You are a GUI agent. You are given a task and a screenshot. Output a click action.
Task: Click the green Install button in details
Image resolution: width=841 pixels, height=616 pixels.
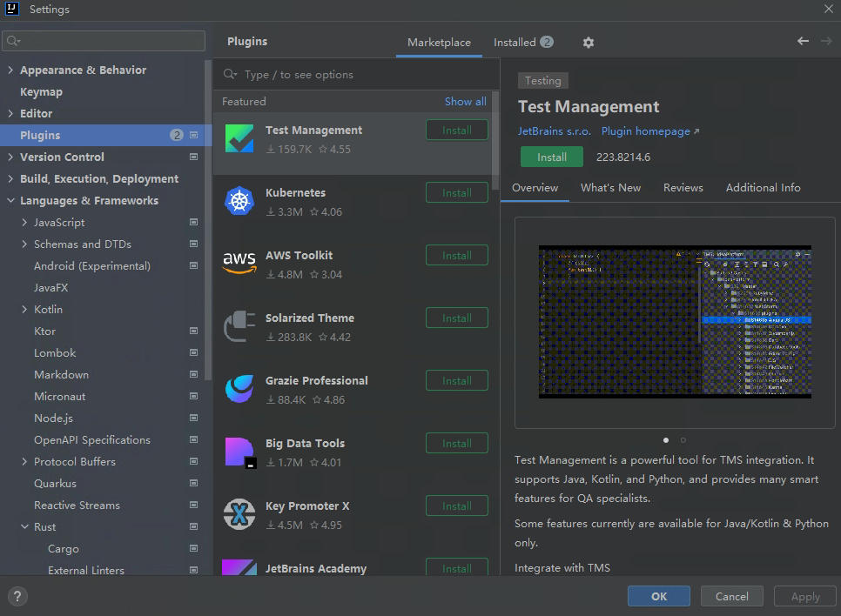[x=551, y=157]
